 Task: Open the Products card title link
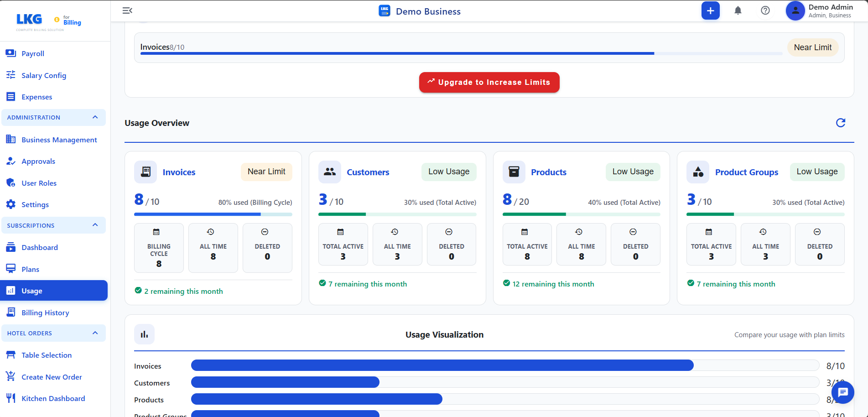click(548, 172)
